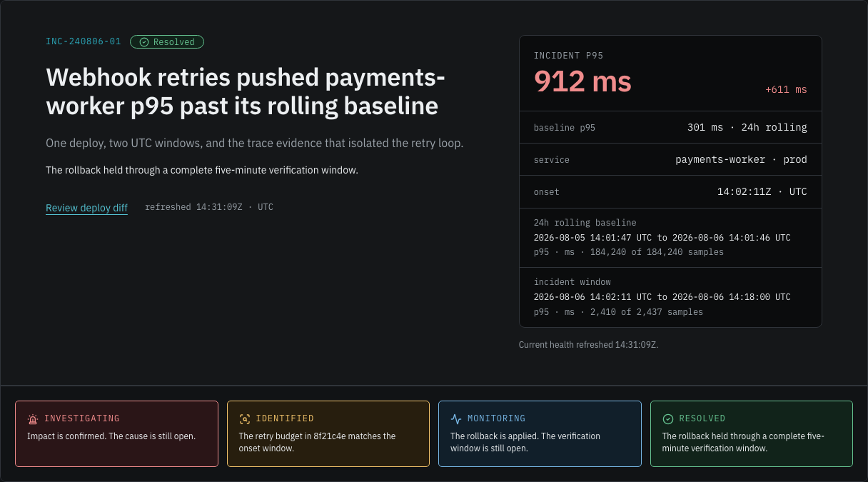Image resolution: width=868 pixels, height=482 pixels.
Task: Click the siren icon on Investigating card
Action: (x=32, y=418)
